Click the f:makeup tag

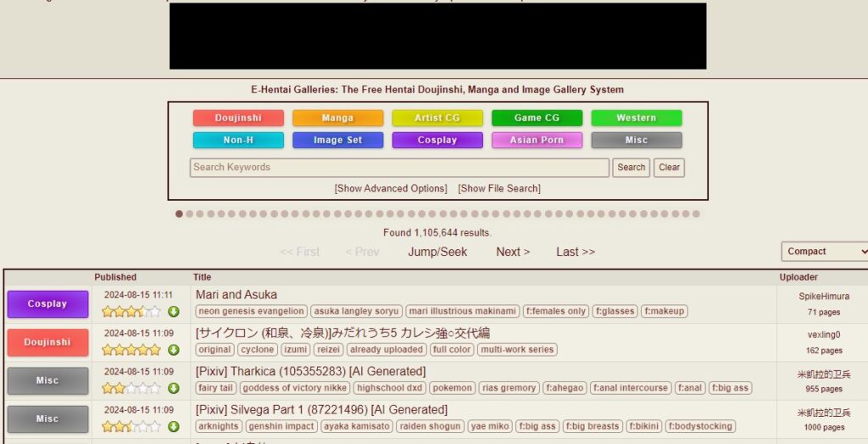665,311
